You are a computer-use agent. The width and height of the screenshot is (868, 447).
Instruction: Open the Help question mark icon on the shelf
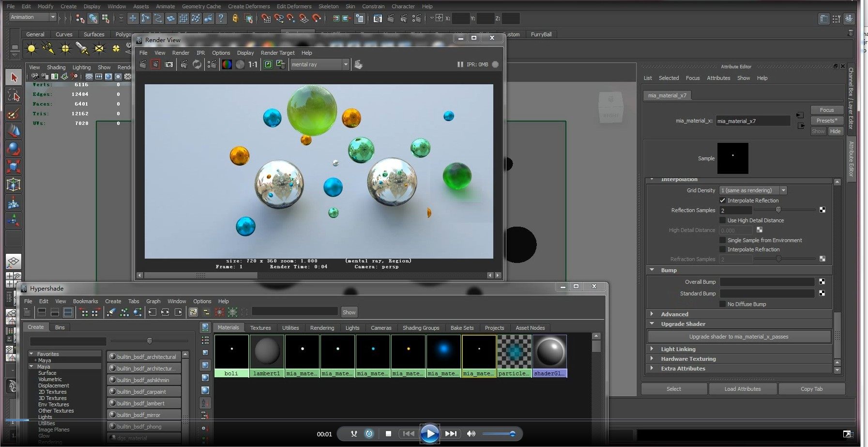point(221,18)
